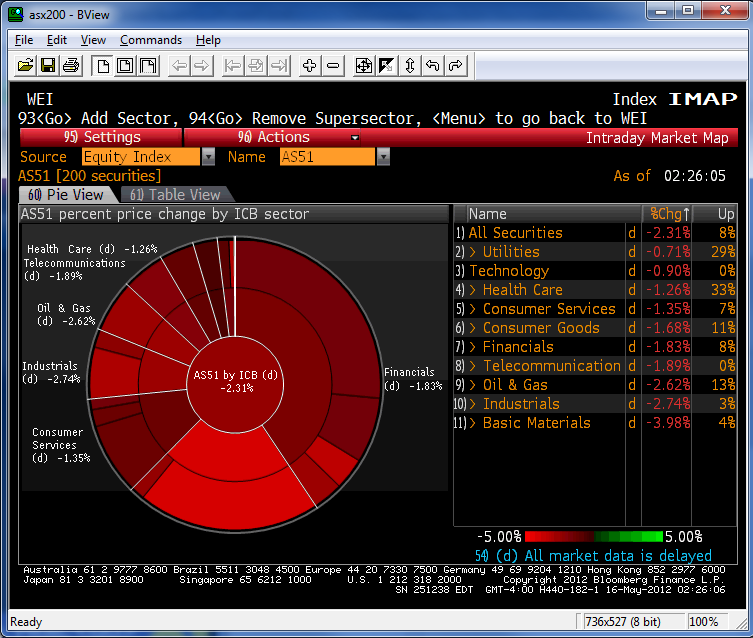Click the Open folder toolbar icon
Viewport: 753px width, 638px height.
pyautogui.click(x=26, y=66)
